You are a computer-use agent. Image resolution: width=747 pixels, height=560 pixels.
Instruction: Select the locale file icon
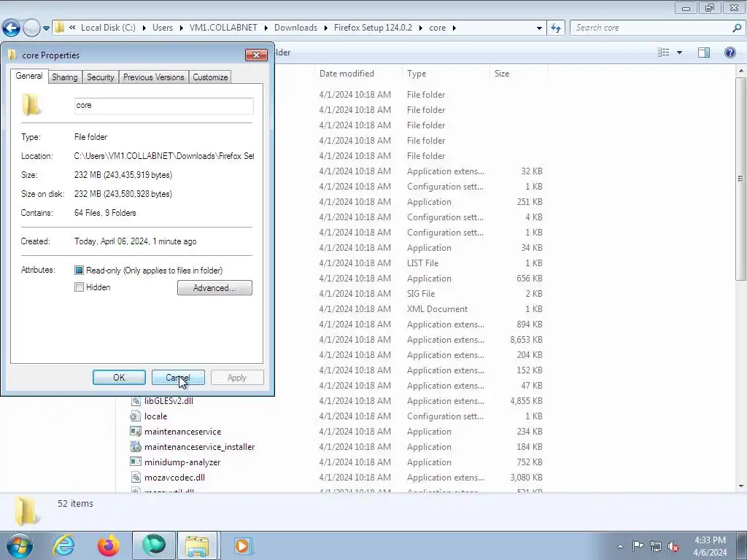point(136,416)
